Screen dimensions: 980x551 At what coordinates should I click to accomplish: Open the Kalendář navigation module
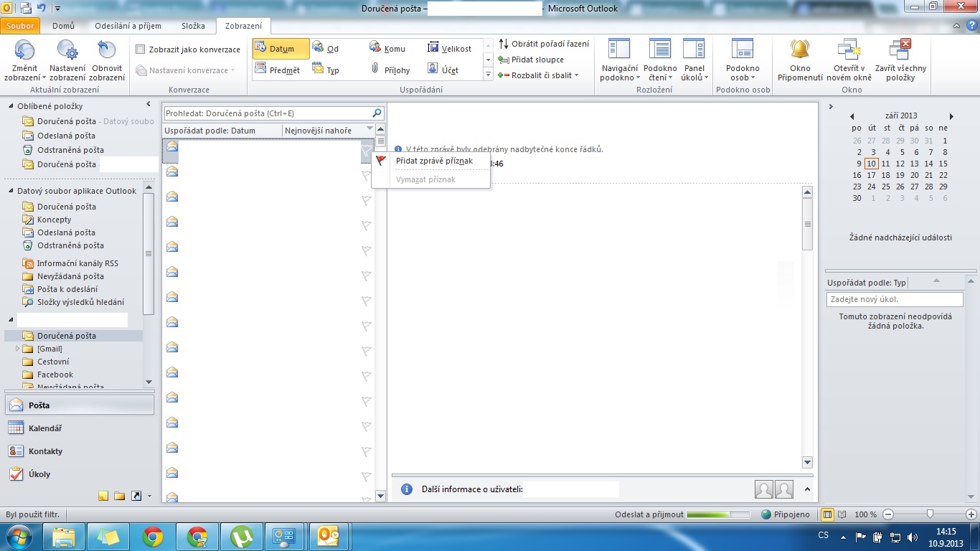(79, 428)
